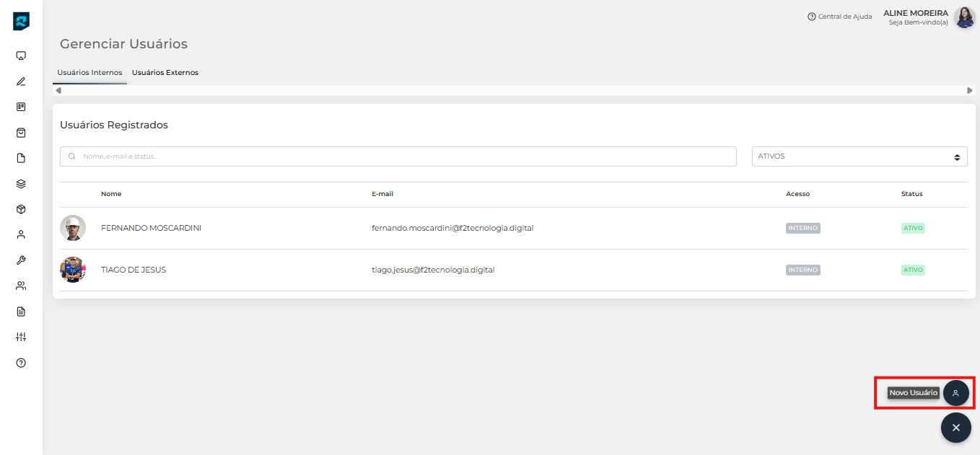The height and width of the screenshot is (455, 980).
Task: Click Tiago de Jesus's avatar photo
Action: pos(73,270)
